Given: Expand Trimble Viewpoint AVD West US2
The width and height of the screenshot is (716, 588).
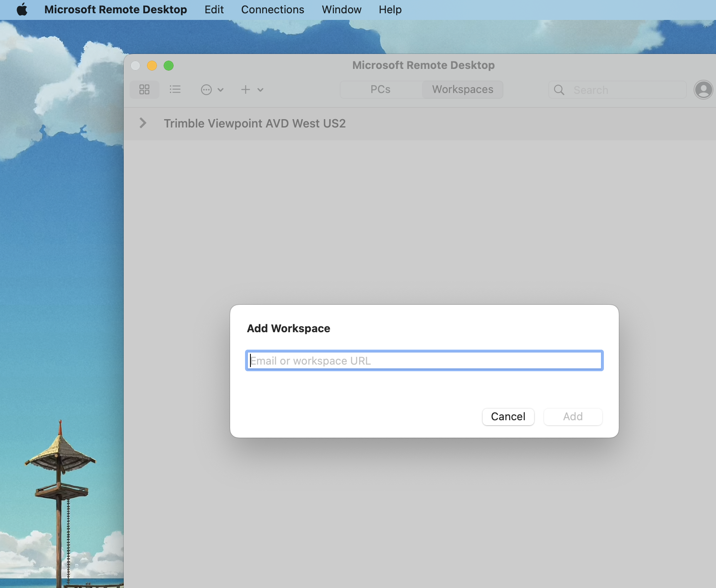Looking at the screenshot, I should (x=143, y=123).
